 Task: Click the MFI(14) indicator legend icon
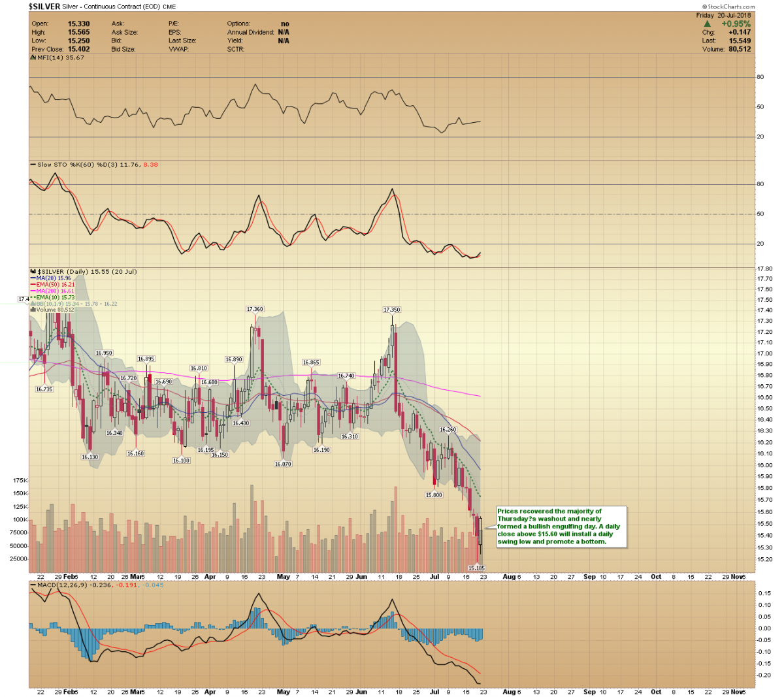33,57
